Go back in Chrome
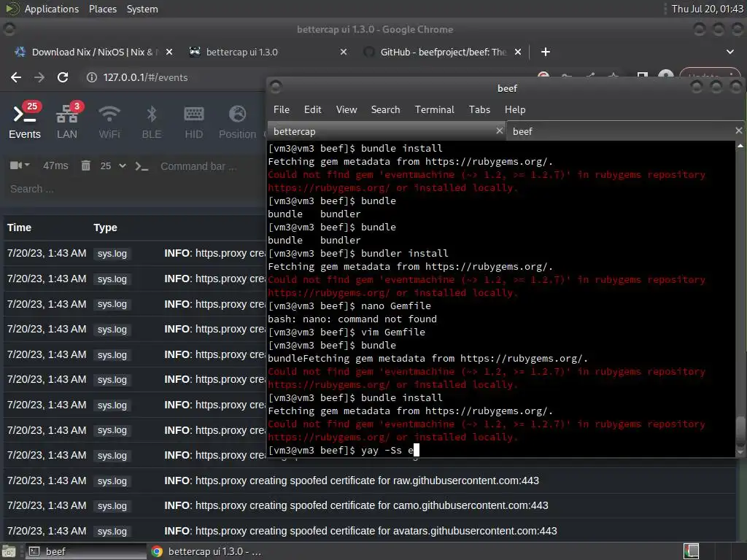 tap(16, 77)
